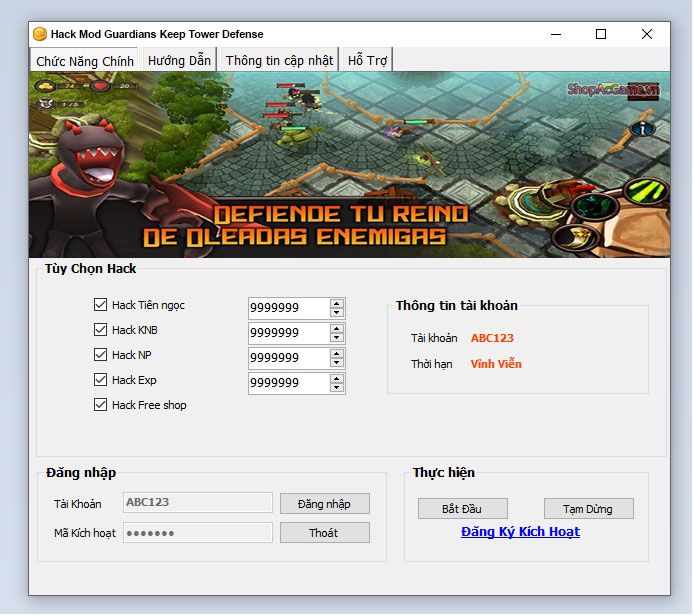
Task: Open the Thông tin cập nhật tab
Action: tap(279, 60)
